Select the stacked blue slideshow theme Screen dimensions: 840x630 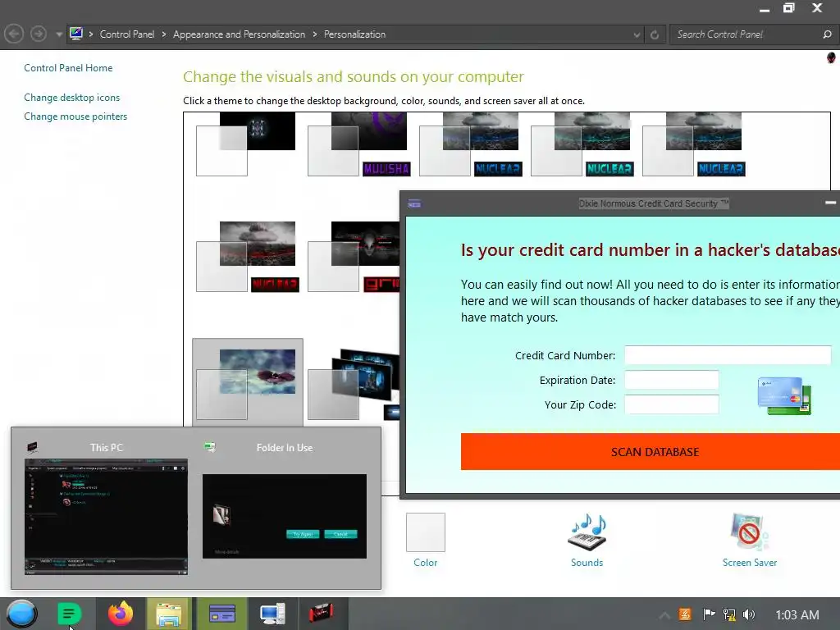[354, 384]
